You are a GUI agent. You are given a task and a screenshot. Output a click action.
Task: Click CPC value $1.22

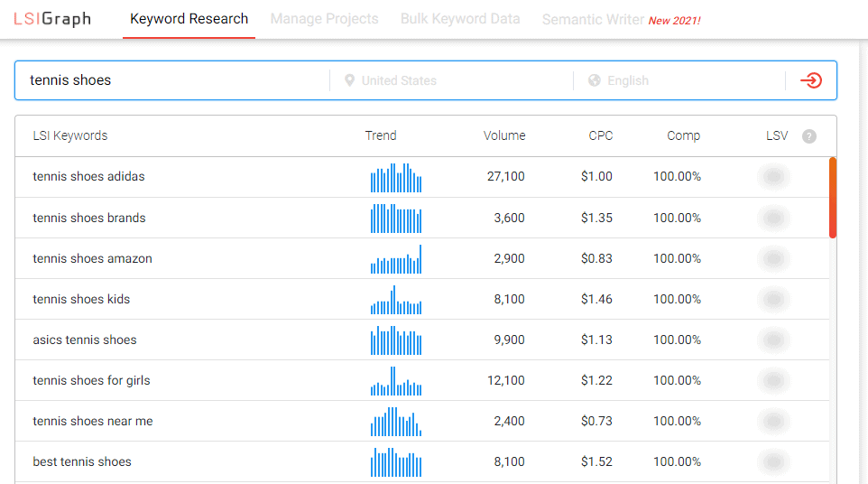(x=596, y=380)
